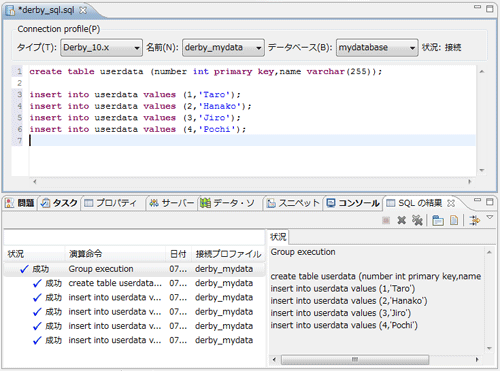Select the SQL の結果 tab
Image resolution: width=500 pixels, height=371 pixels.
pos(420,203)
